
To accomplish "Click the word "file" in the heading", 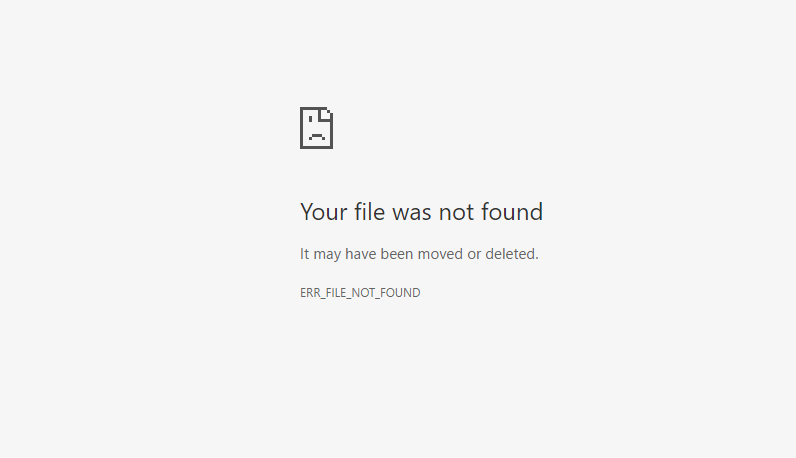I will point(370,211).
